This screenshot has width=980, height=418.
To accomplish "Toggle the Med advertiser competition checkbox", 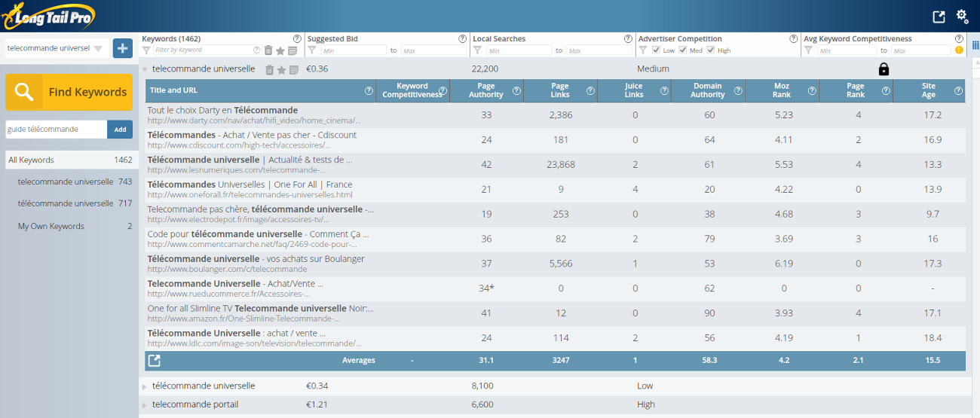I will tap(682, 50).
